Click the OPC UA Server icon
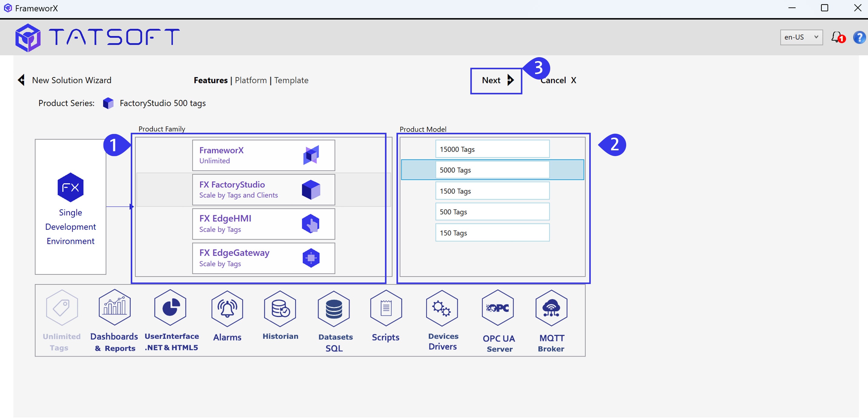 point(498,308)
